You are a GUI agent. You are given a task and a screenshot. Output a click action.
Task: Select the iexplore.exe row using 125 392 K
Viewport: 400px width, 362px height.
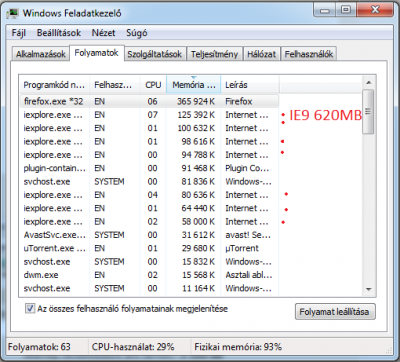pos(149,115)
